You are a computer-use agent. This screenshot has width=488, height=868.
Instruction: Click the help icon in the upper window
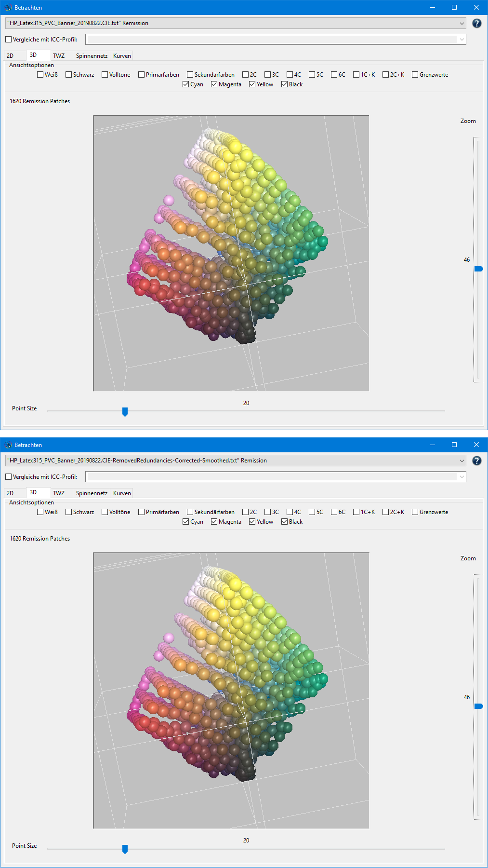[476, 23]
